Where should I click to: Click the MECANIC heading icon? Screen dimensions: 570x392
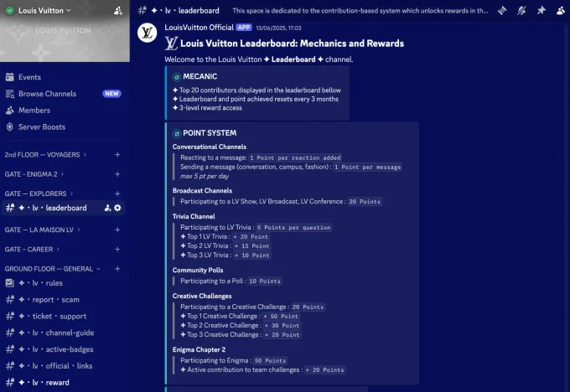pyautogui.click(x=177, y=77)
